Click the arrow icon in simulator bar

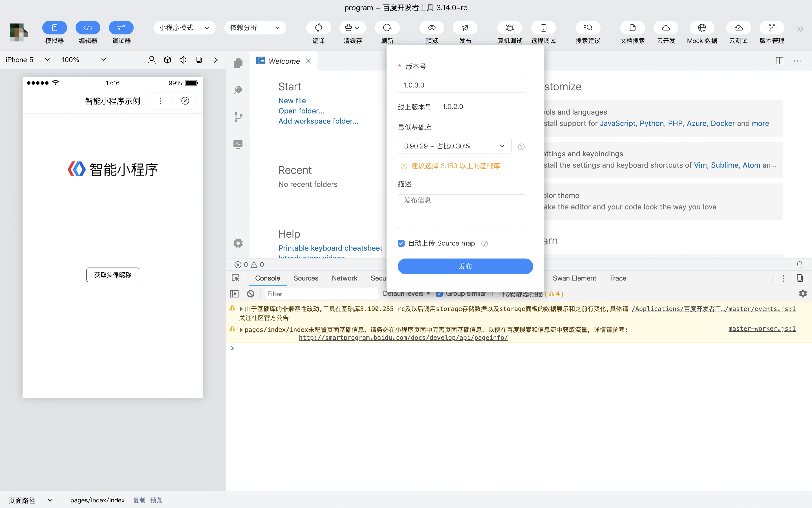pos(215,60)
